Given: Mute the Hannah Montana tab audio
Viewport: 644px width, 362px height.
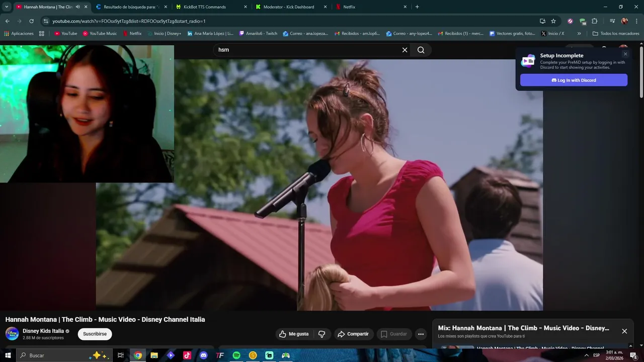Looking at the screenshot, I should tap(77, 7).
